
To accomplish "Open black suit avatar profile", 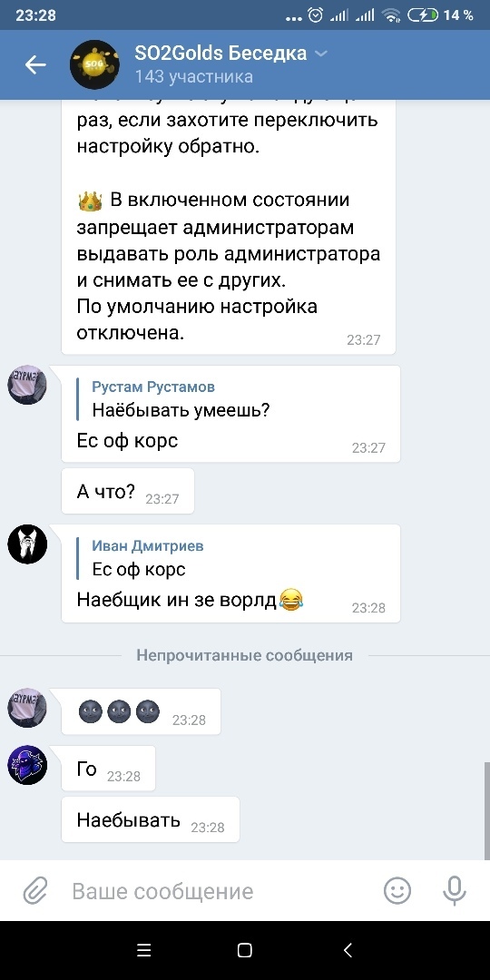I will (27, 544).
